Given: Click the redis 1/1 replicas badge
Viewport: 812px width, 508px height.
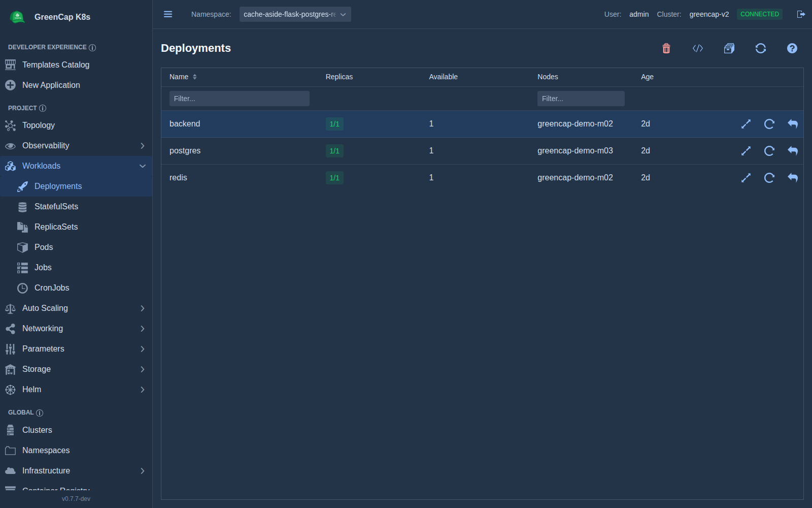Looking at the screenshot, I should (334, 178).
